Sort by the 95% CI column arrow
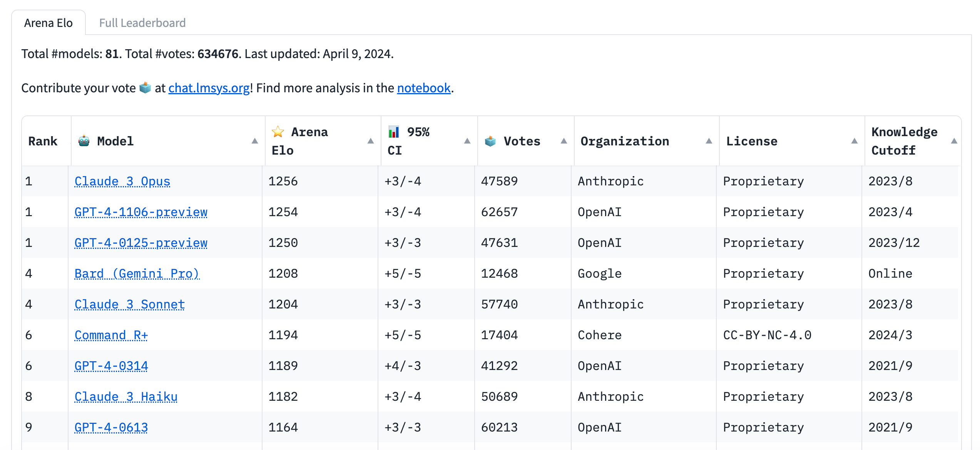 click(467, 141)
